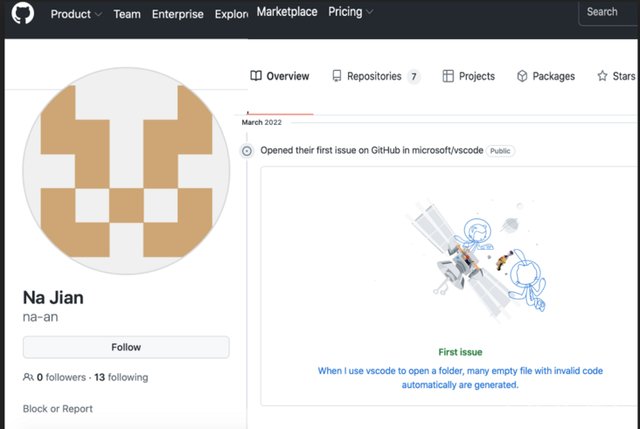The width and height of the screenshot is (640, 429).
Task: Click the opened issue timeline icon
Action: (247, 151)
